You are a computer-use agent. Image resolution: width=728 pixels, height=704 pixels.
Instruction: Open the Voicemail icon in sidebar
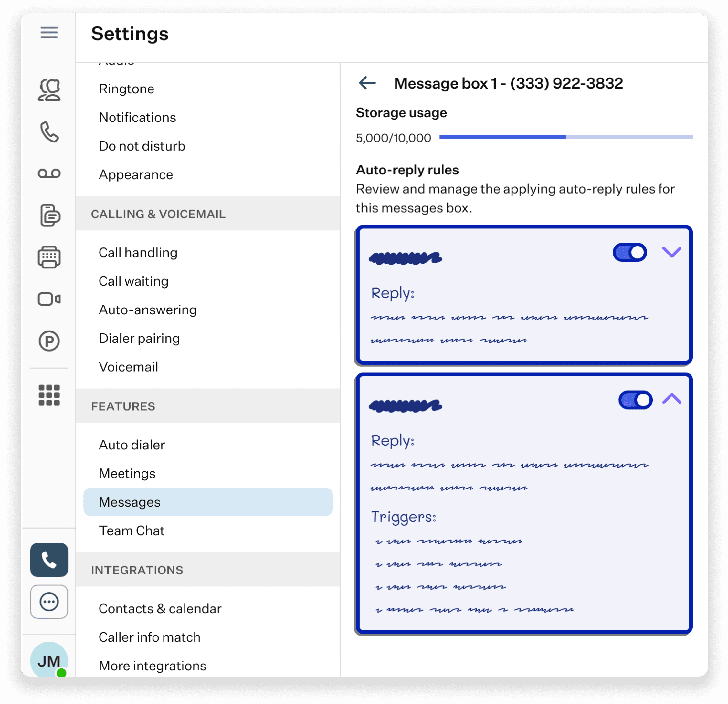tap(49, 173)
